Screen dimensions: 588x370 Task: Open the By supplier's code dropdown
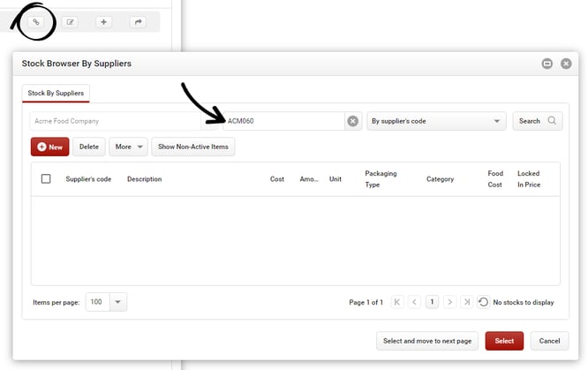point(436,121)
